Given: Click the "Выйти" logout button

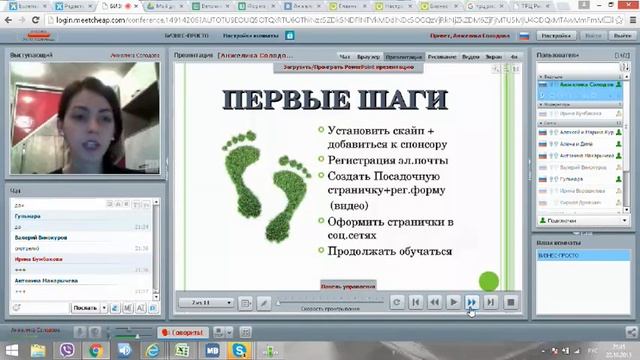Looking at the screenshot, I should (x=622, y=36).
